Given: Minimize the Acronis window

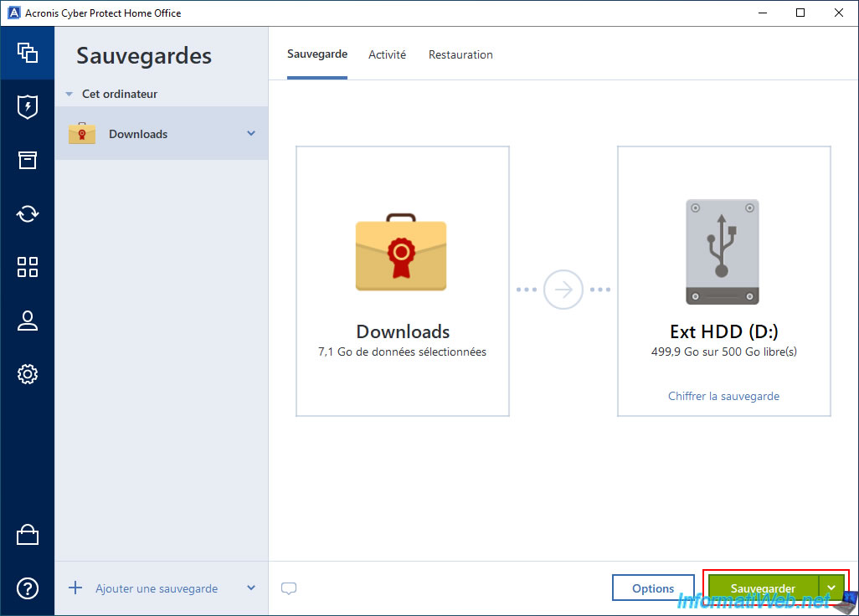Looking at the screenshot, I should click(763, 13).
